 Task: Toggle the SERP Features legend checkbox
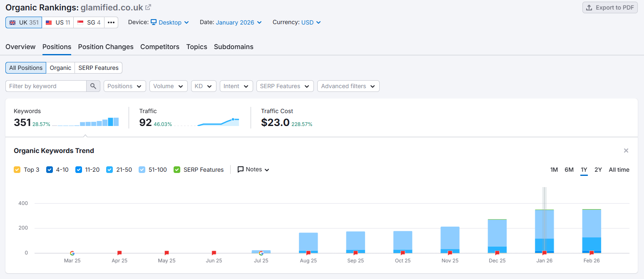click(177, 170)
